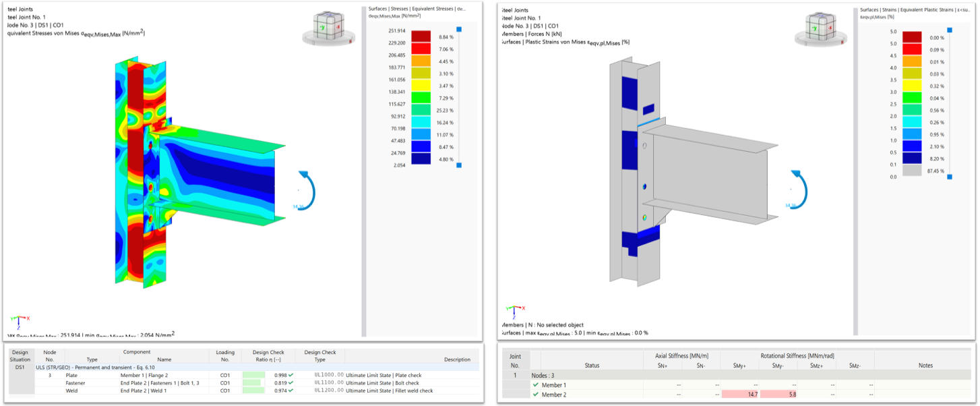Select the upper slider handle of the strain legend
This screenshot has width=980, height=406.
point(950,30)
